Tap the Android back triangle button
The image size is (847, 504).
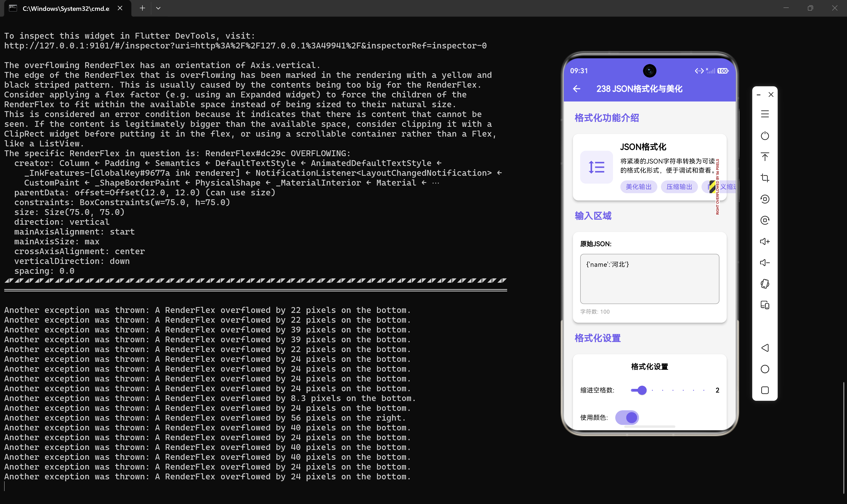pos(765,348)
